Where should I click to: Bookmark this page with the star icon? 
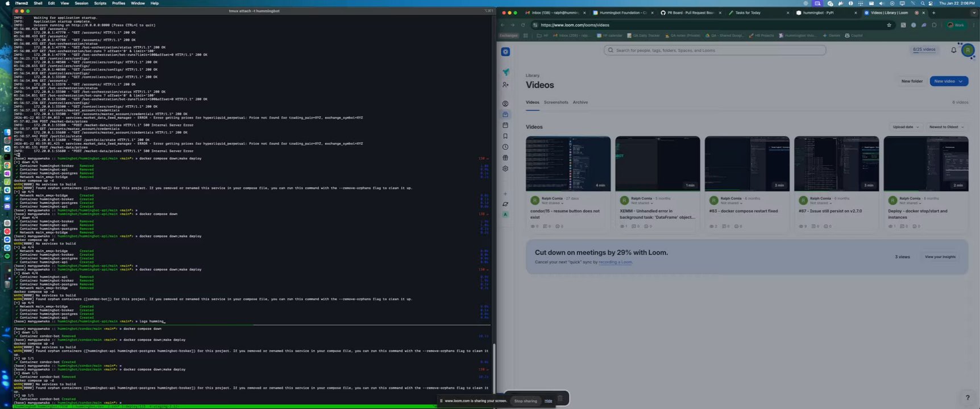889,25
